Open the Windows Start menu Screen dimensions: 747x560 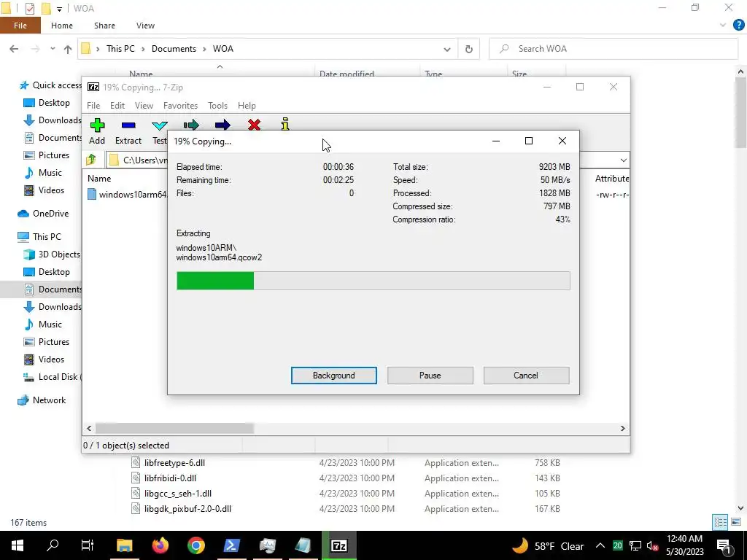18,545
